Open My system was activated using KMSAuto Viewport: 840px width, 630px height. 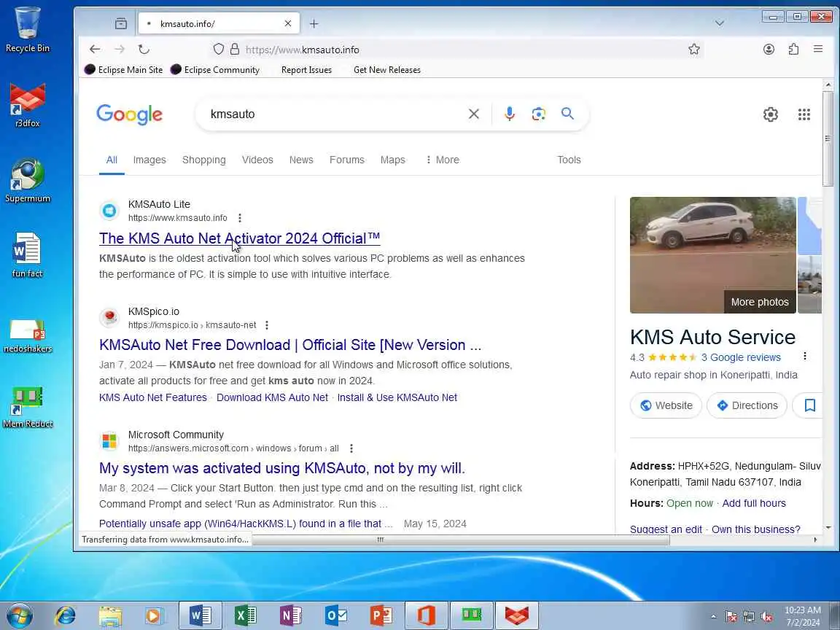pos(281,468)
